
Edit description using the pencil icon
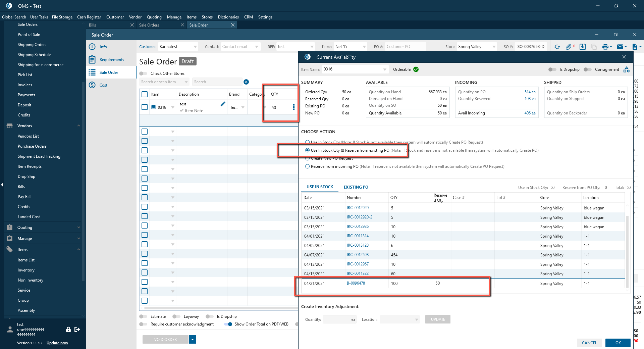[x=223, y=104]
